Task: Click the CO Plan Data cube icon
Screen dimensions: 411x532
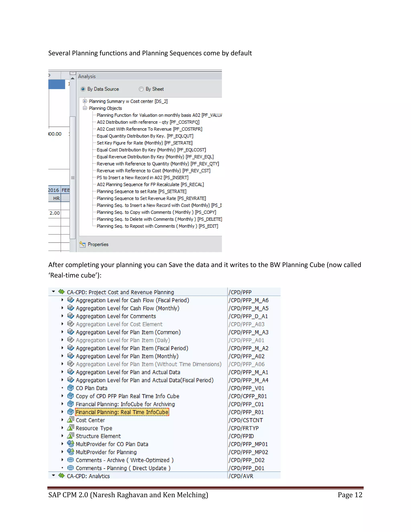Action: (x=71, y=387)
